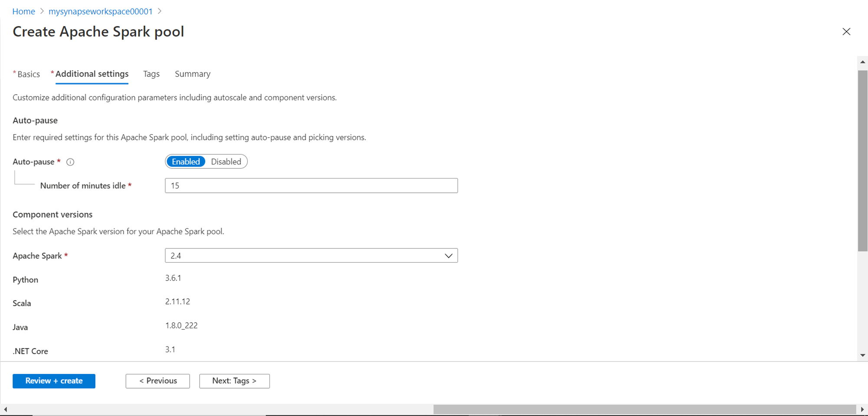Viewport: 868px width, 416px height.
Task: Set Auto-pause to Enabled
Action: (x=186, y=162)
